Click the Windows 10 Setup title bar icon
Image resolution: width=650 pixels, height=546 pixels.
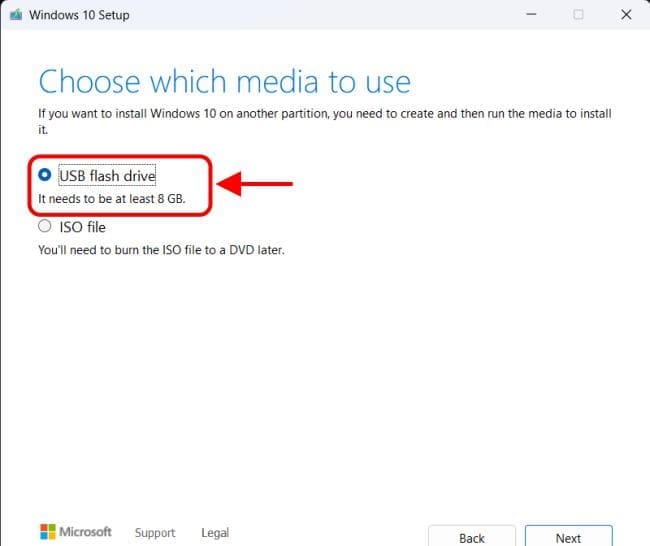[x=15, y=15]
